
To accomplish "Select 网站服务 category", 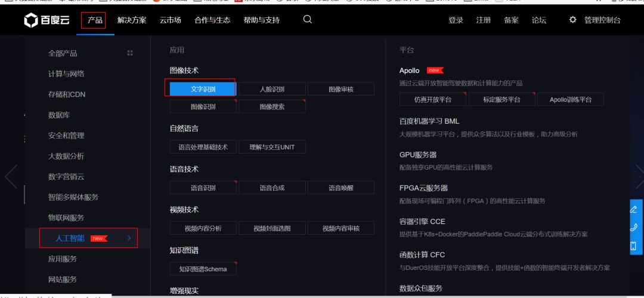I will (63, 279).
